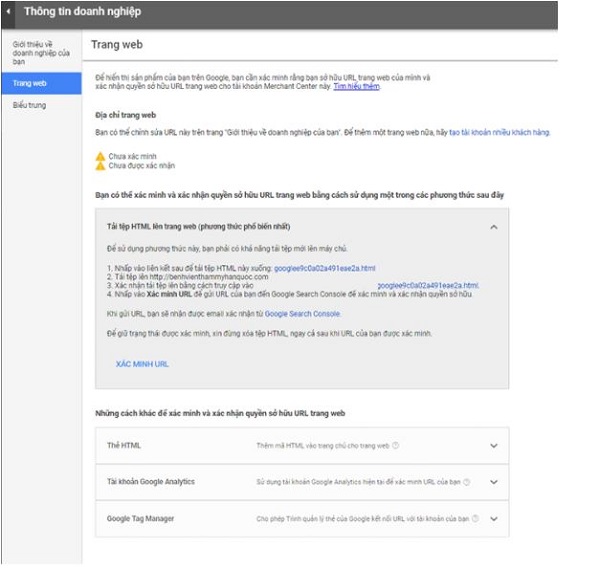Image resolution: width=600 pixels, height=569 pixels.
Task: Expand the Tài khoản Google Analytics option
Action: pos(493,482)
